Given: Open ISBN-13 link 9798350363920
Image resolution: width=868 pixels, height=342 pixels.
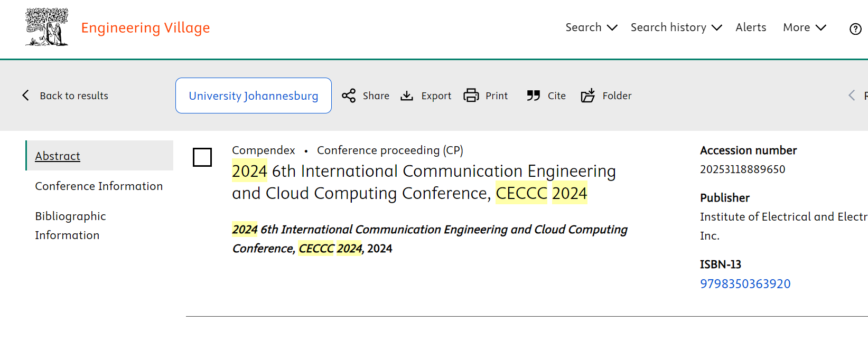Looking at the screenshot, I should (745, 283).
